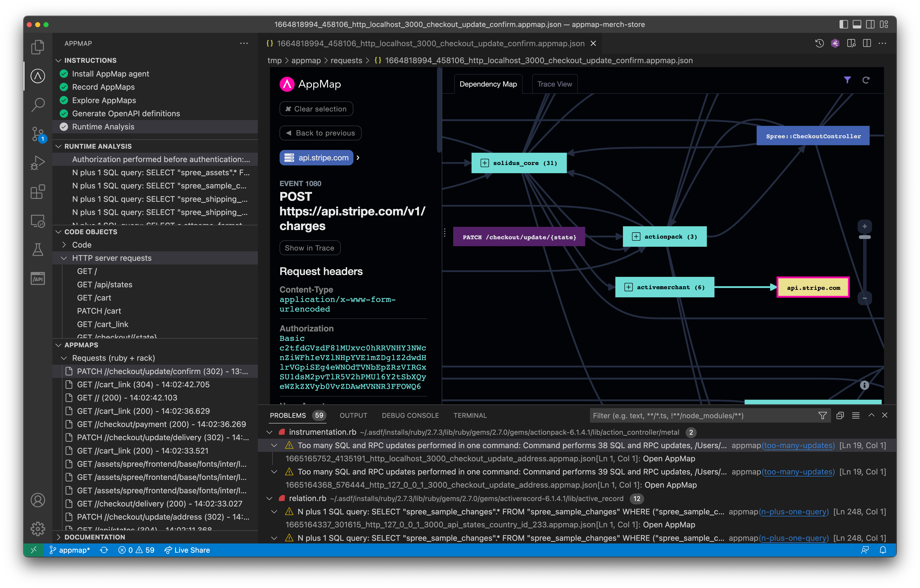Zoom out on dependency map
Image resolution: width=920 pixels, height=588 pixels.
click(864, 298)
